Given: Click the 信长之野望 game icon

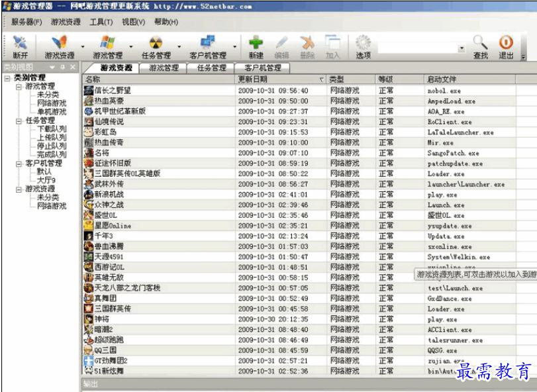Looking at the screenshot, I should click(89, 90).
